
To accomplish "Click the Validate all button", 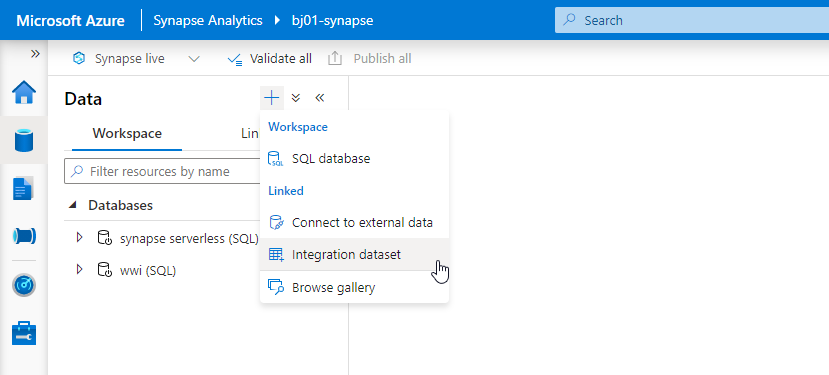I will 269,59.
